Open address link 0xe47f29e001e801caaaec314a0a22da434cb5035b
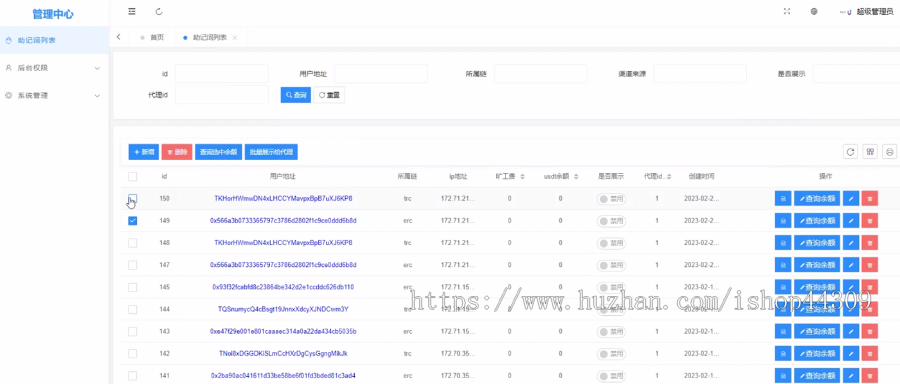This screenshot has width=900, height=384. 283,331
